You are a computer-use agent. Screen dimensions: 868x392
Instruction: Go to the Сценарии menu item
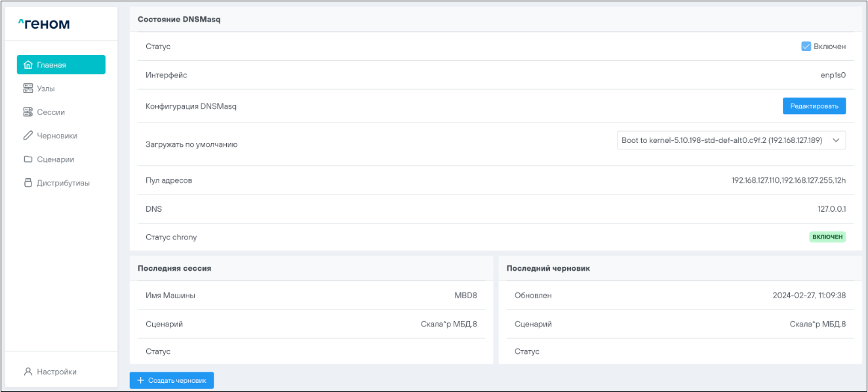tap(55, 159)
